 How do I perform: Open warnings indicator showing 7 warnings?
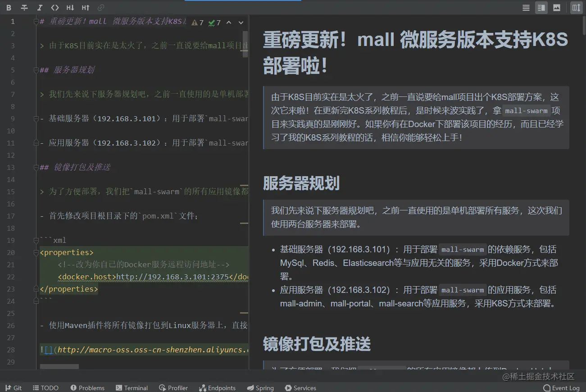point(197,23)
